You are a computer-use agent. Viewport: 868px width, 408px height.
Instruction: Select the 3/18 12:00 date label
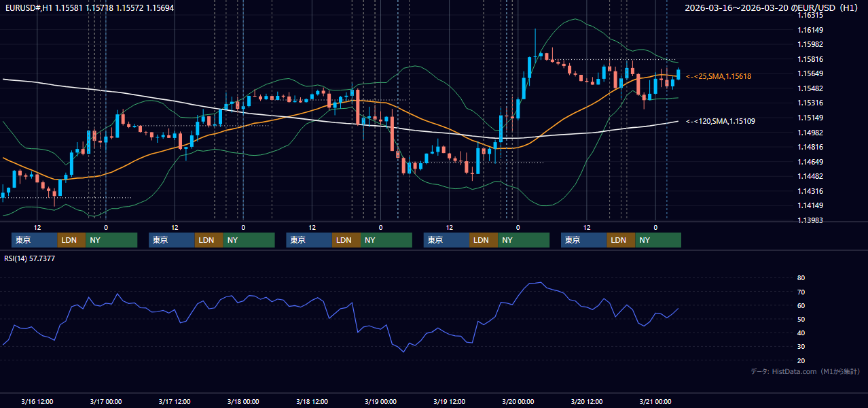(x=312, y=401)
